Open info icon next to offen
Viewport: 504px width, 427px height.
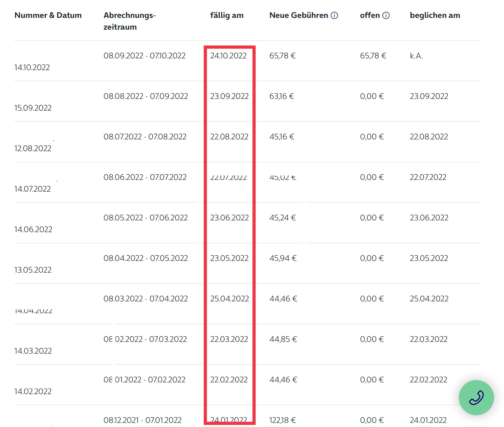(x=386, y=16)
